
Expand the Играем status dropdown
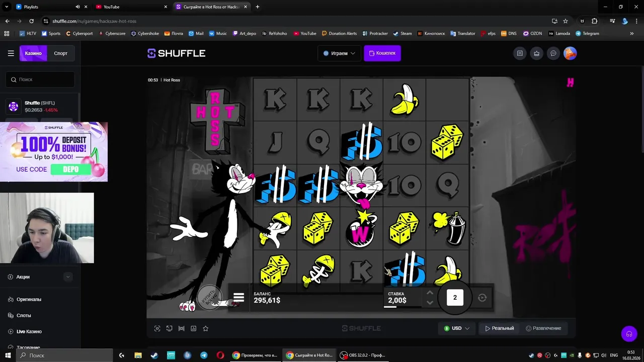[x=339, y=53]
